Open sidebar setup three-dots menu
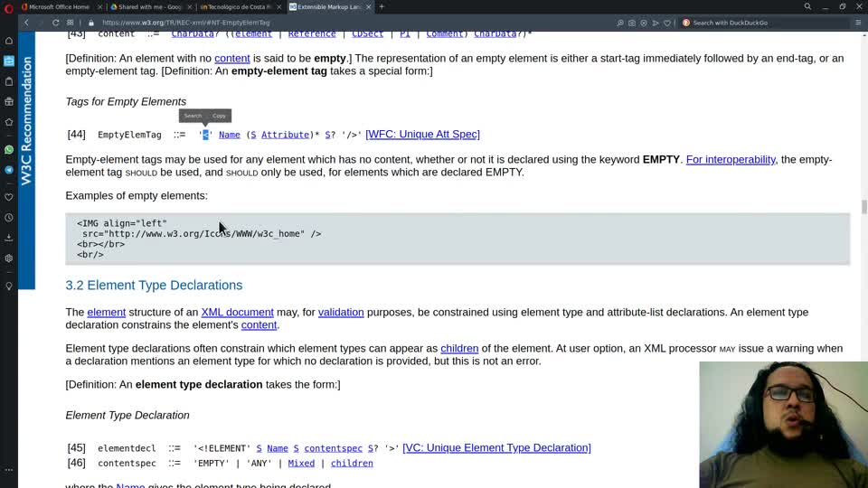This screenshot has width=868, height=488. pyautogui.click(x=9, y=470)
